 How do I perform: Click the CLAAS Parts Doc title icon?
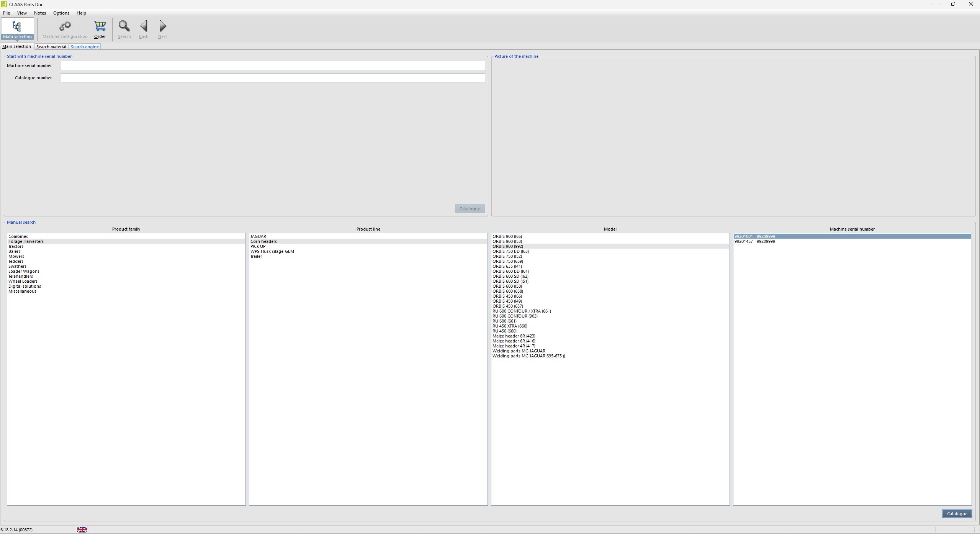pyautogui.click(x=4, y=4)
